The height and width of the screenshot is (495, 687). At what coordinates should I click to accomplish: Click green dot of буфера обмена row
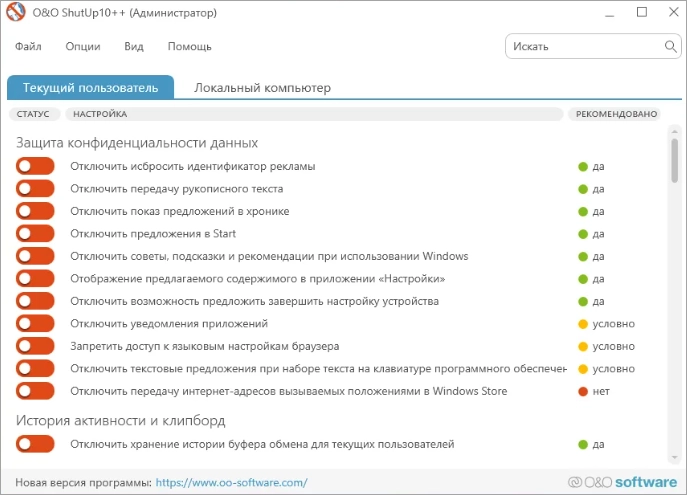point(583,444)
